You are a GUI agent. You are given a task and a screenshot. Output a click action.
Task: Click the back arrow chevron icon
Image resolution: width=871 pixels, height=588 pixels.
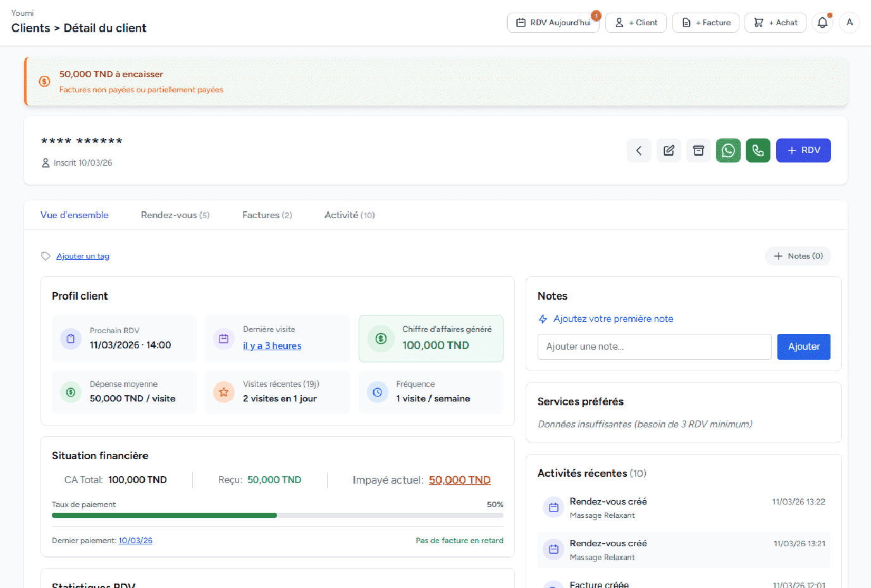(639, 150)
